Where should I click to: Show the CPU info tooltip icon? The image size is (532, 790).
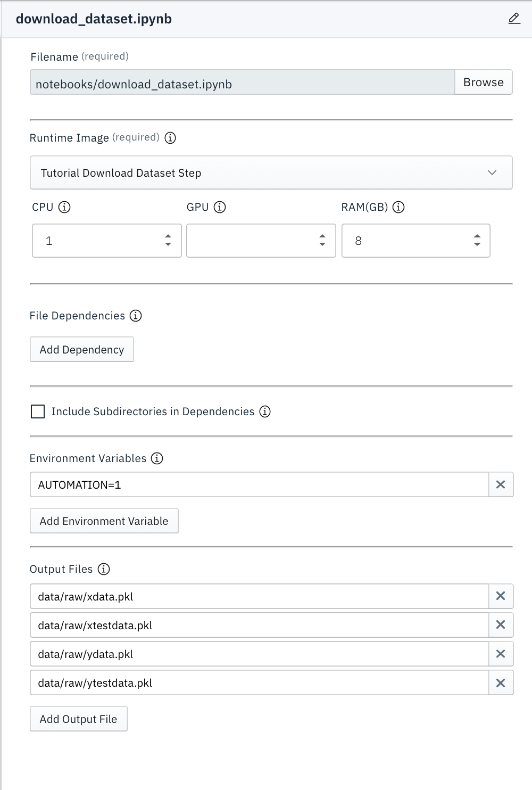(x=64, y=207)
